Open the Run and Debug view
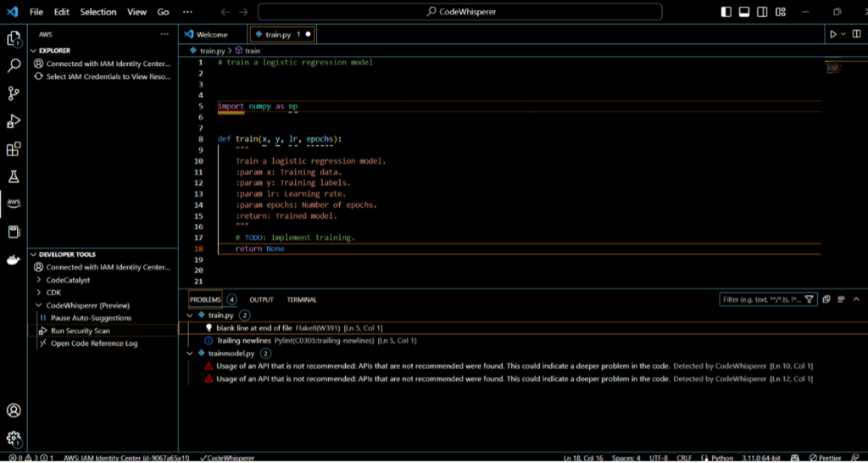 coord(14,121)
